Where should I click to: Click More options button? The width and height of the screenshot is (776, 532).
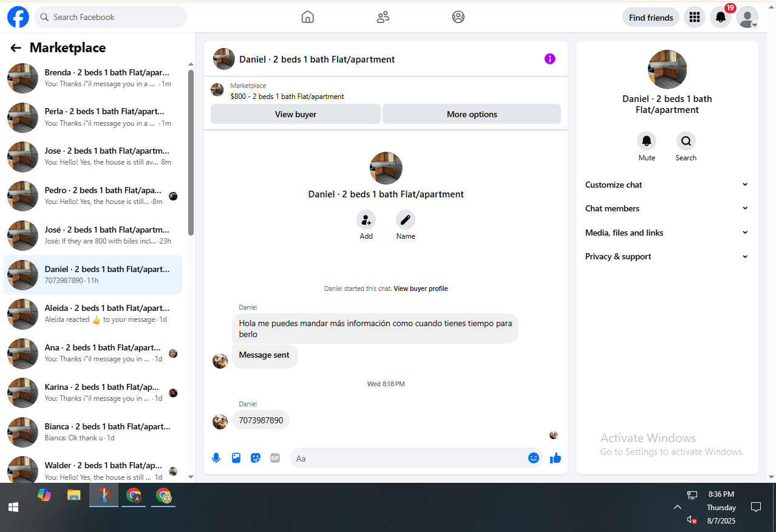tap(472, 114)
